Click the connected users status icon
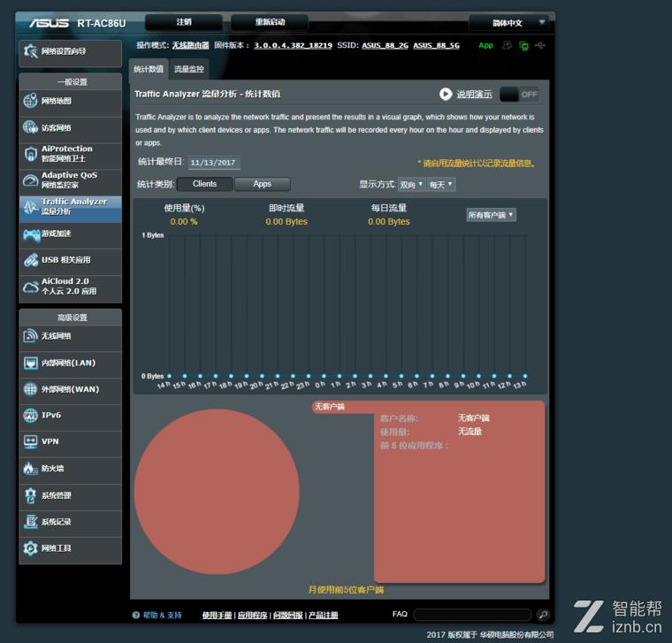This screenshot has height=643, width=672. point(507,45)
